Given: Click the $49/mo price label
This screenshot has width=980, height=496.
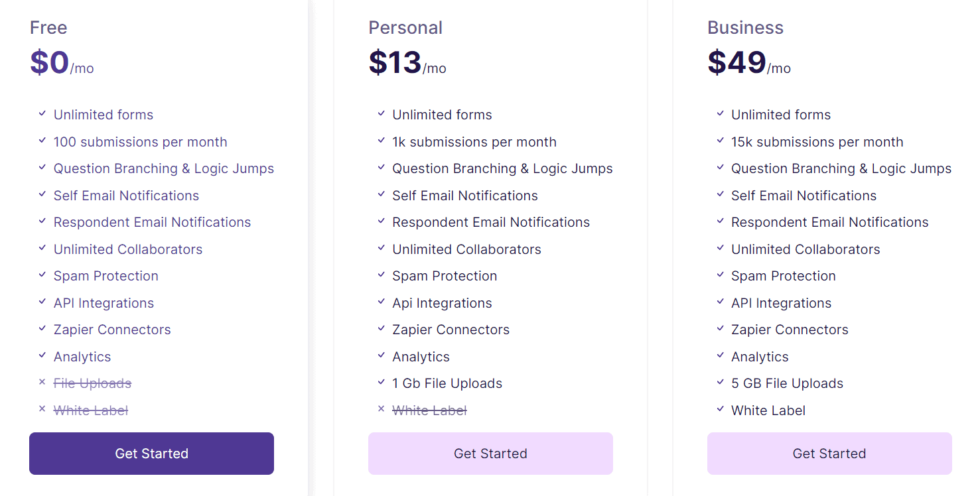Looking at the screenshot, I should (749, 64).
